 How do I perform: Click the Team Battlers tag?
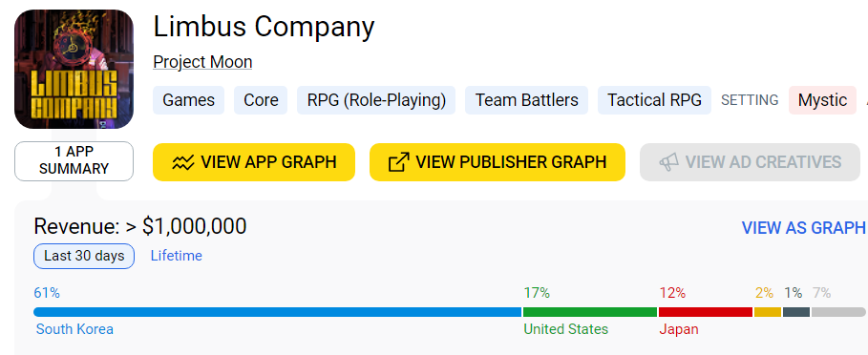click(526, 100)
